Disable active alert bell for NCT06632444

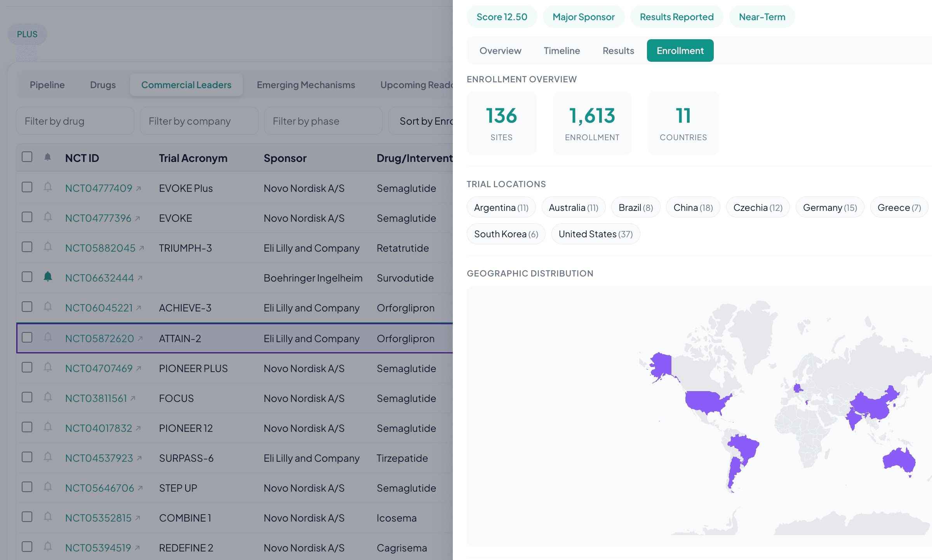[x=48, y=277]
